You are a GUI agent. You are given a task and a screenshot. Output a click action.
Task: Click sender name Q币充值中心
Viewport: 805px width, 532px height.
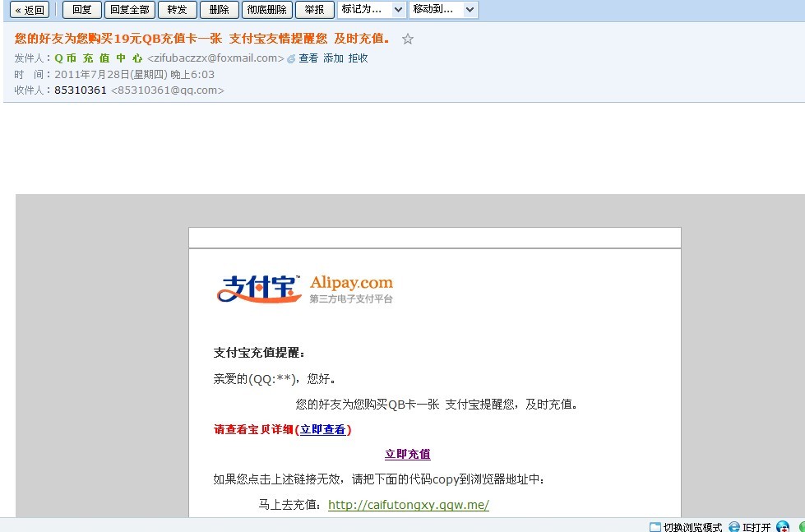click(x=98, y=58)
